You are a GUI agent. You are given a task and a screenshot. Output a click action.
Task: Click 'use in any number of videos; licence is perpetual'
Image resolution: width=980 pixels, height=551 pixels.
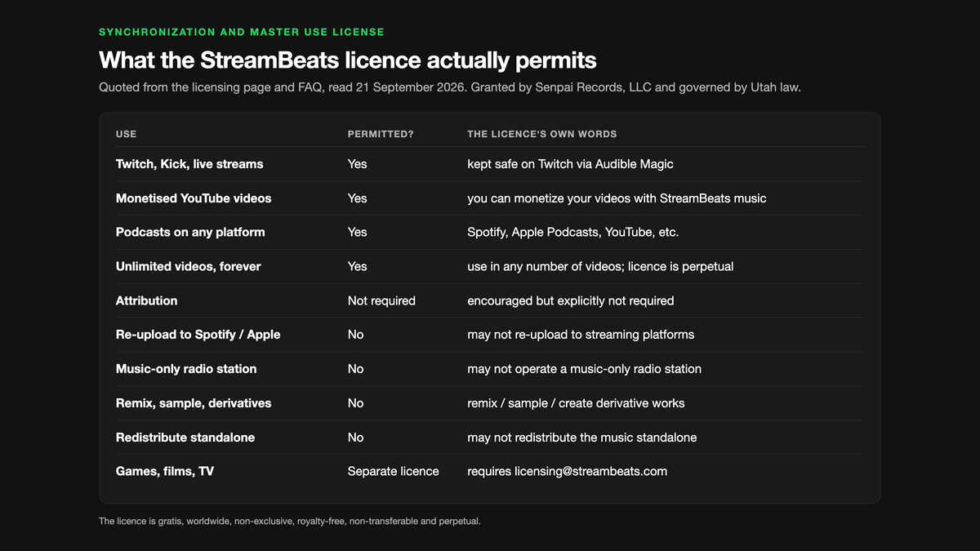click(x=601, y=267)
